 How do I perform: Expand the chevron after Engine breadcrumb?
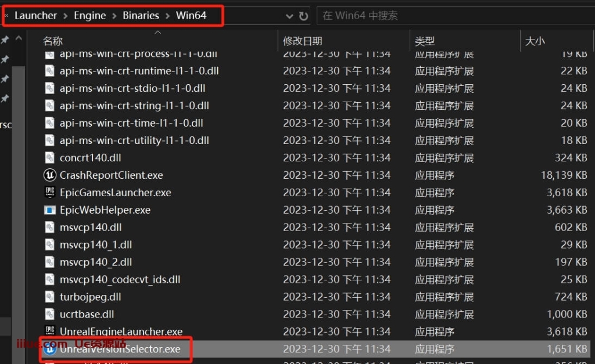pyautogui.click(x=114, y=16)
